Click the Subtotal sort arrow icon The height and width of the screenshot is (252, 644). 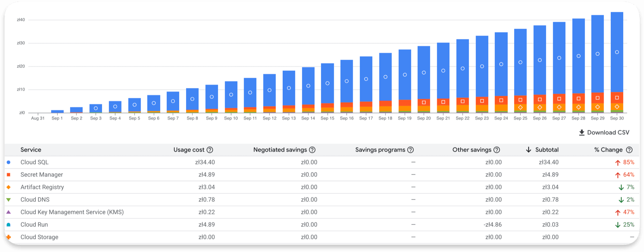coord(528,150)
